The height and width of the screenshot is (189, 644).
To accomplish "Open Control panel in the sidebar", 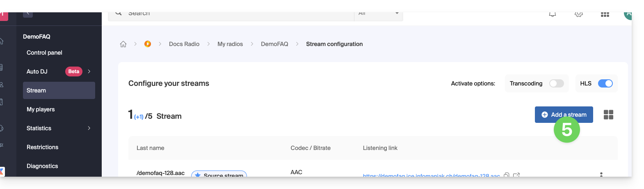I will 44,53.
